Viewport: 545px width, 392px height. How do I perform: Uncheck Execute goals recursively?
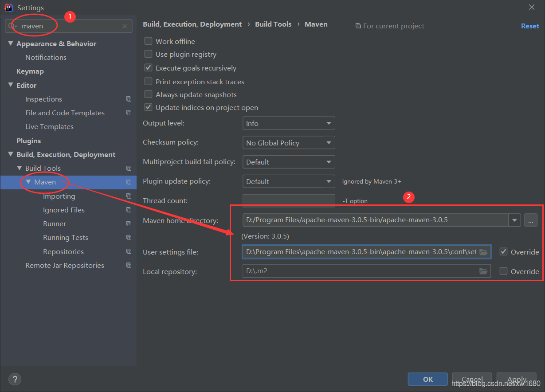[149, 68]
